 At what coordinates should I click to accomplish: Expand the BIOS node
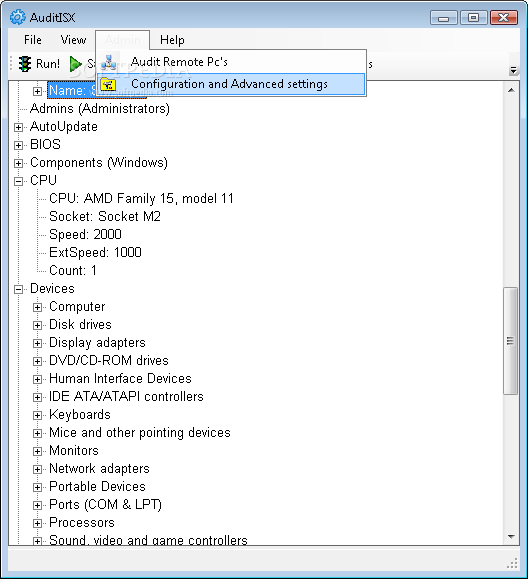pyautogui.click(x=18, y=145)
